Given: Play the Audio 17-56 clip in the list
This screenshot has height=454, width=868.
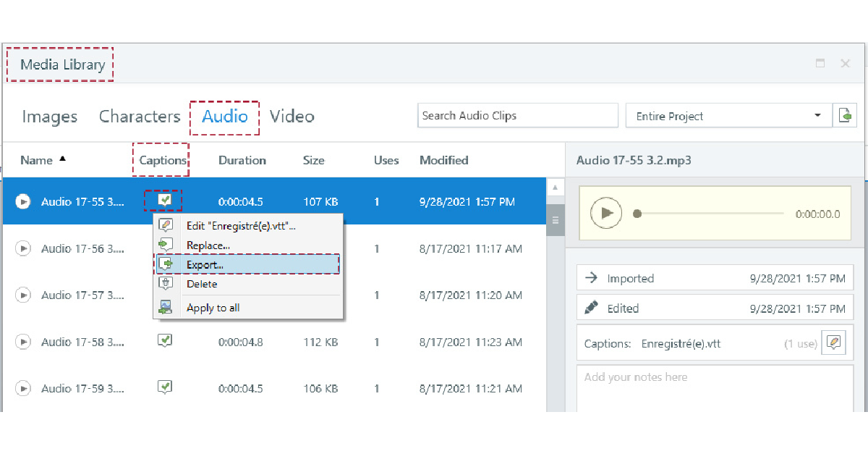Looking at the screenshot, I should pyautogui.click(x=23, y=248).
